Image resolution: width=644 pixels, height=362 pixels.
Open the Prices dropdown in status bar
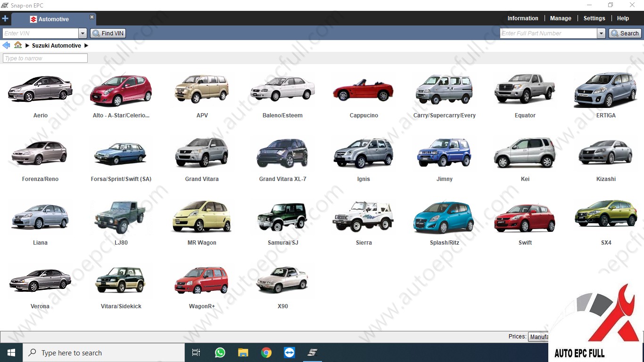538,337
